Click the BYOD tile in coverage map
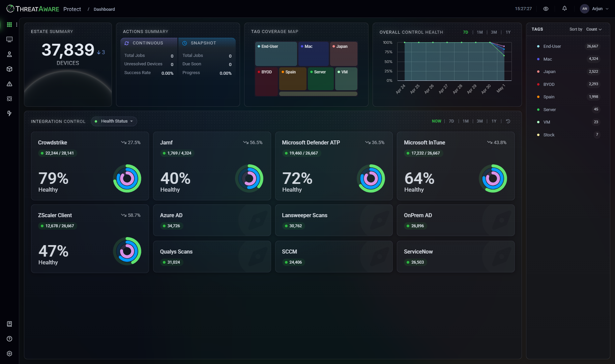615x364 pixels. 266,81
